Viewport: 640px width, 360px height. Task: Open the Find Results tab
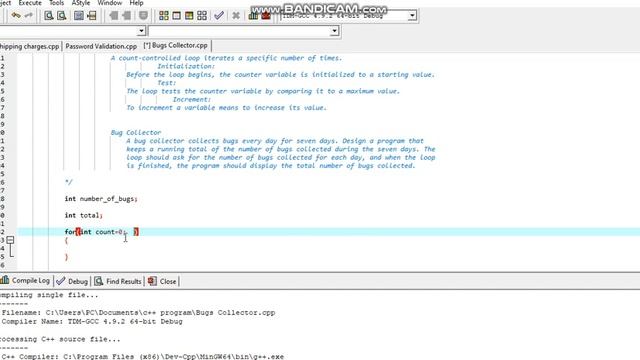tap(118, 281)
